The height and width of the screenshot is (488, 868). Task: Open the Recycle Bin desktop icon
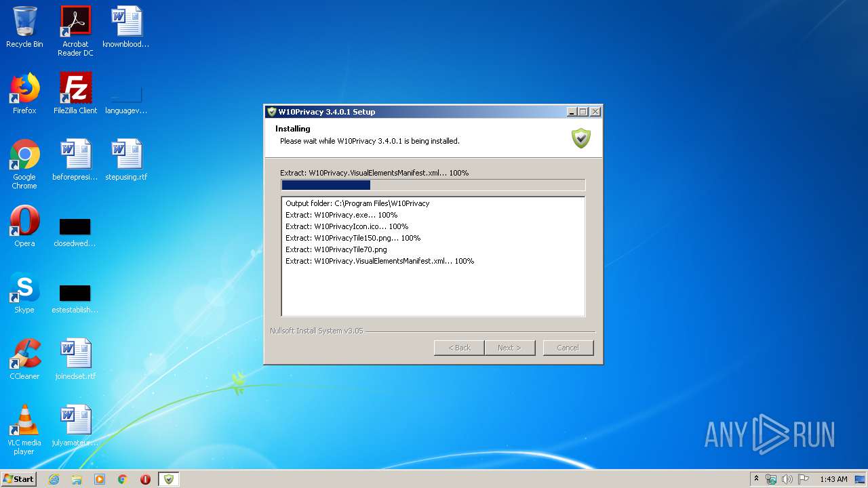click(x=24, y=28)
